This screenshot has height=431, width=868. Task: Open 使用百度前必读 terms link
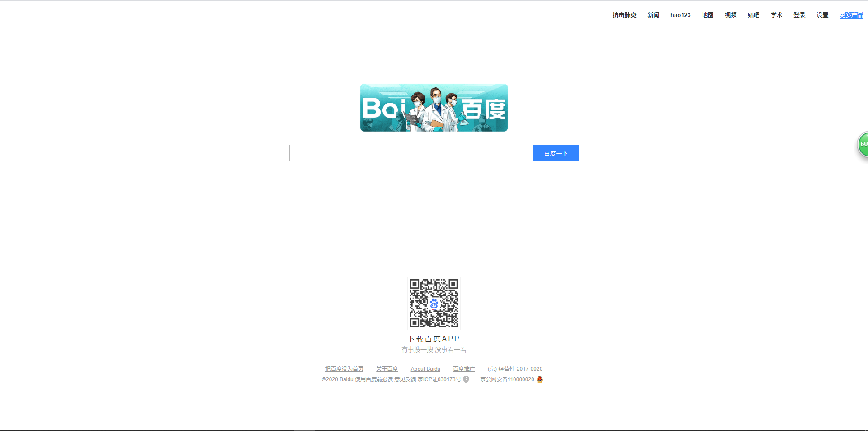(374, 379)
